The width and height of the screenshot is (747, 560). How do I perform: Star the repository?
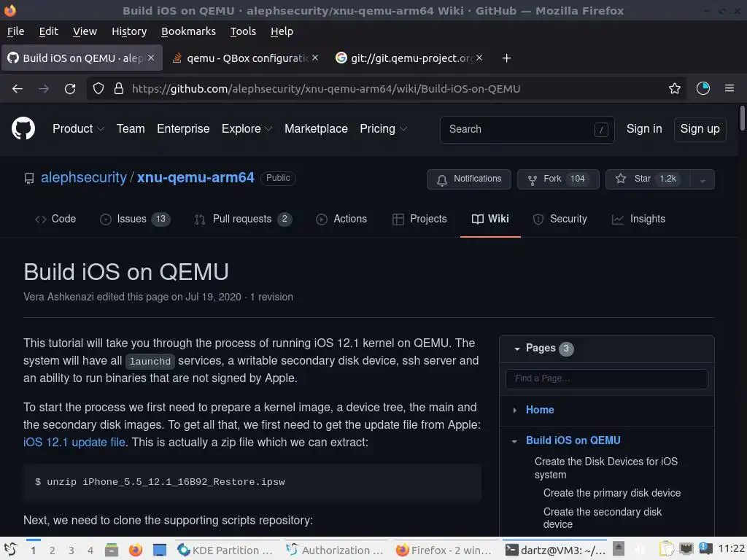pyautogui.click(x=648, y=179)
